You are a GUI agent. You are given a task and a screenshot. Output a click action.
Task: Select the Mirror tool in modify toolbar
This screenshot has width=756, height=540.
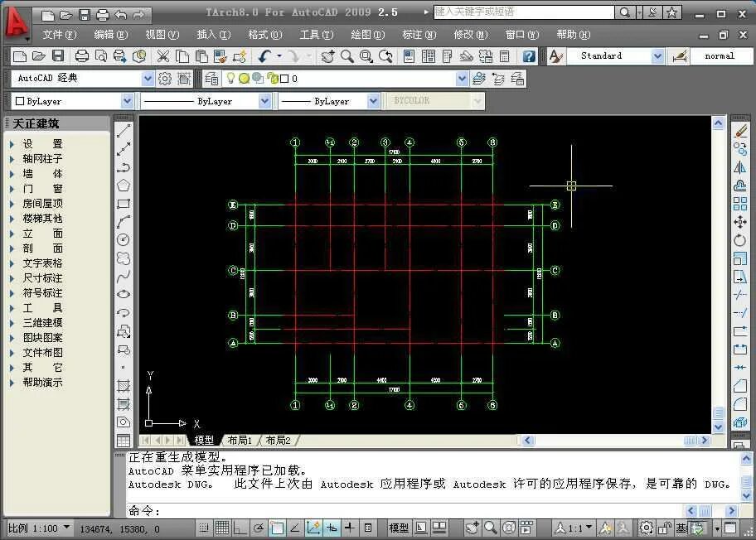(x=740, y=167)
